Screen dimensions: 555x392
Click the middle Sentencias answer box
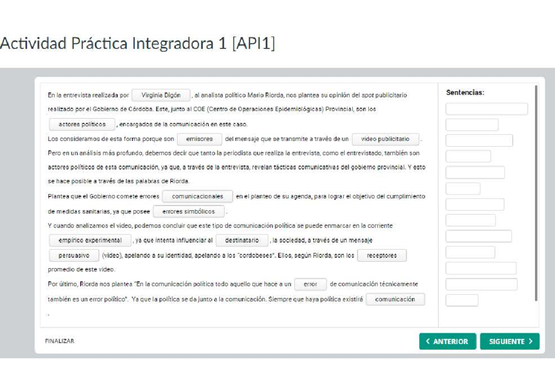pyautogui.click(x=475, y=203)
